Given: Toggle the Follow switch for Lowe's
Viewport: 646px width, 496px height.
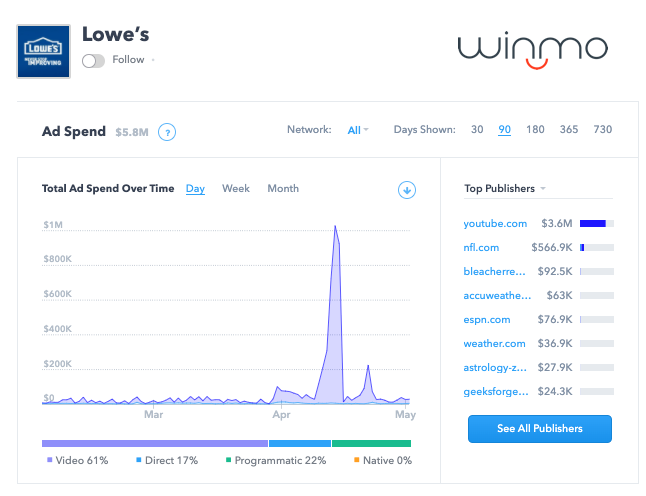Looking at the screenshot, I should 93,61.
